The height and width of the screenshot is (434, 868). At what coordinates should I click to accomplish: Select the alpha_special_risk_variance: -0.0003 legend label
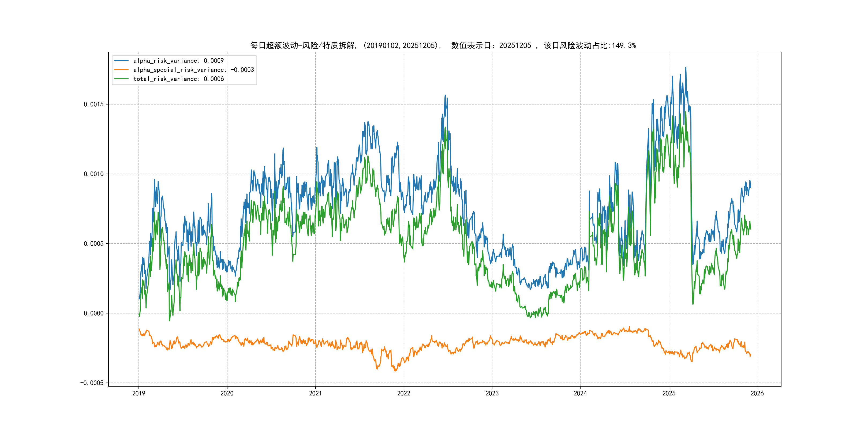[193, 70]
